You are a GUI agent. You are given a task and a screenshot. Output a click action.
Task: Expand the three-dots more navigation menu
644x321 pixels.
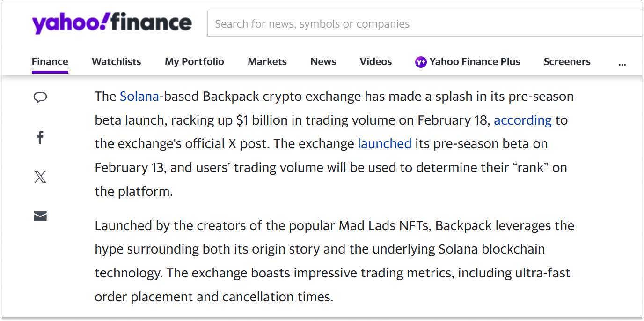(x=622, y=63)
